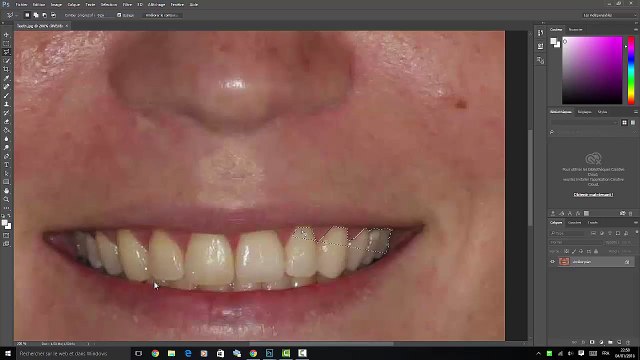Select the Rectangle shape tool
Image resolution: width=640 pixels, height=360 pixels.
tap(7, 182)
